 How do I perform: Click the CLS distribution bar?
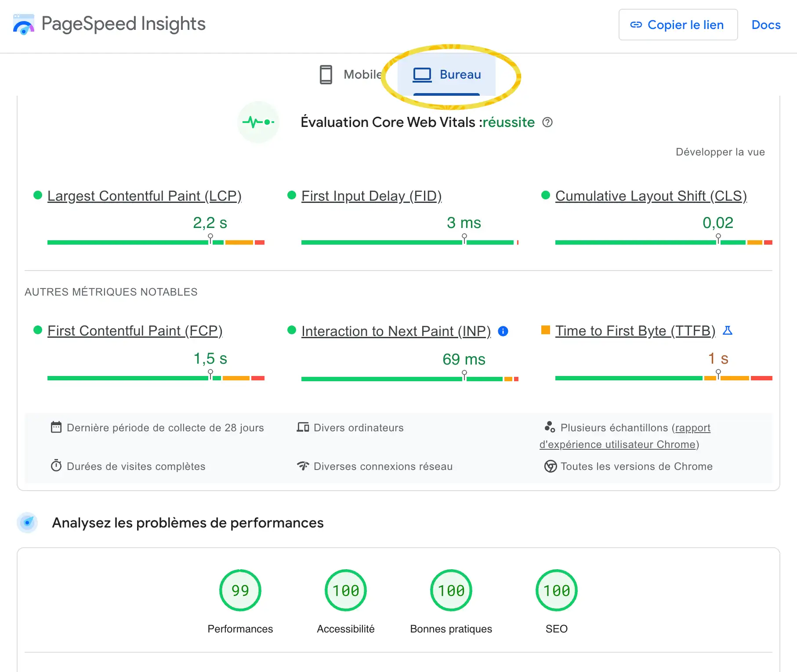[x=664, y=242]
